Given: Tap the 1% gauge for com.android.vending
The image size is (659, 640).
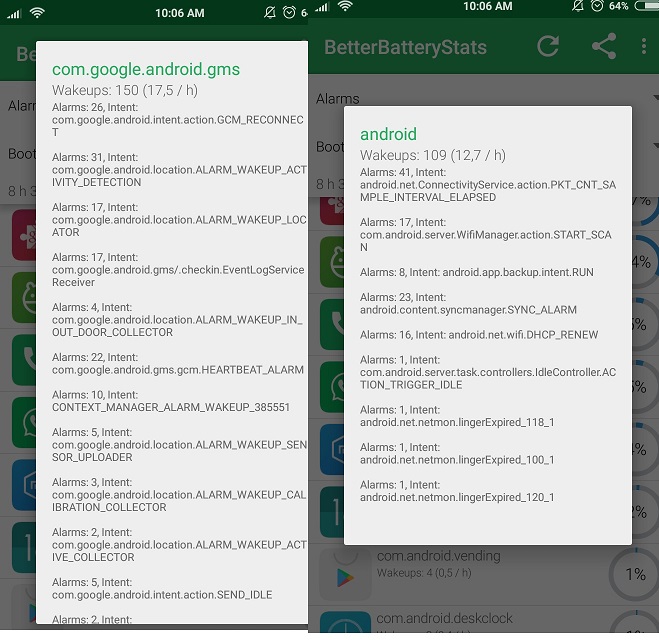Looking at the screenshot, I should pos(635,574).
